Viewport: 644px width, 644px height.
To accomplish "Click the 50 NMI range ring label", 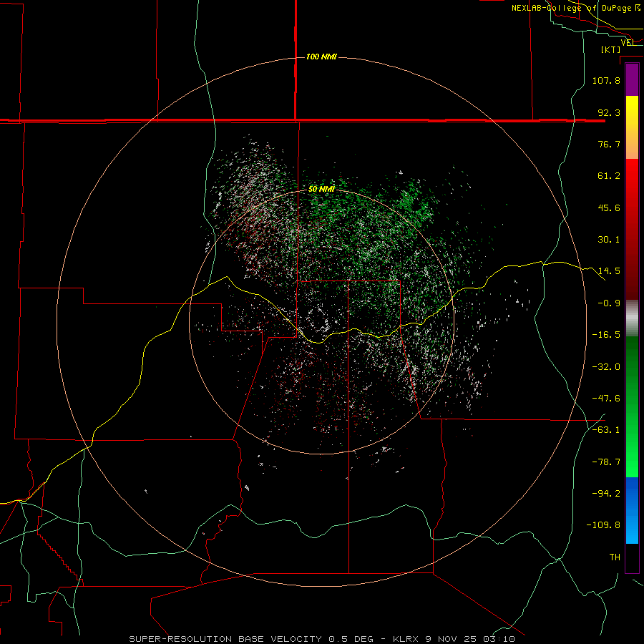I will (x=321, y=189).
